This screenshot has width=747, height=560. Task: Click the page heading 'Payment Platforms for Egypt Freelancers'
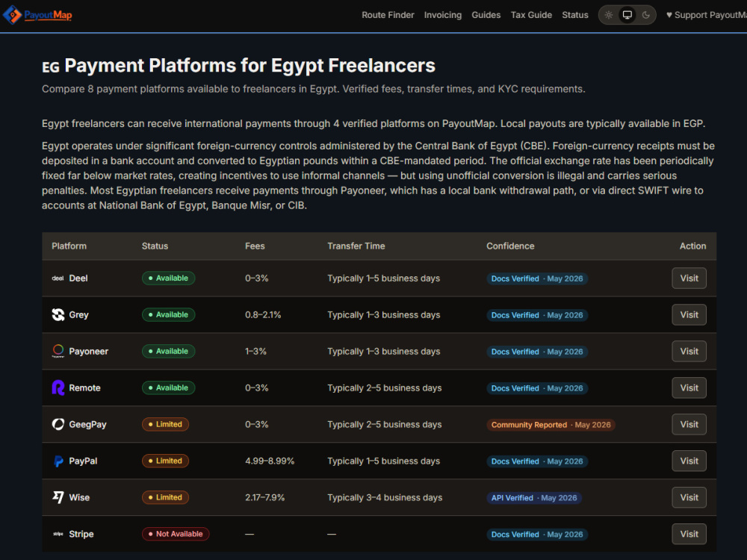249,66
